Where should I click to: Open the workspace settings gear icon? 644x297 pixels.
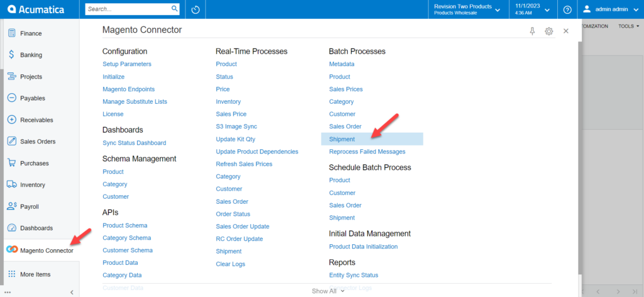[548, 31]
